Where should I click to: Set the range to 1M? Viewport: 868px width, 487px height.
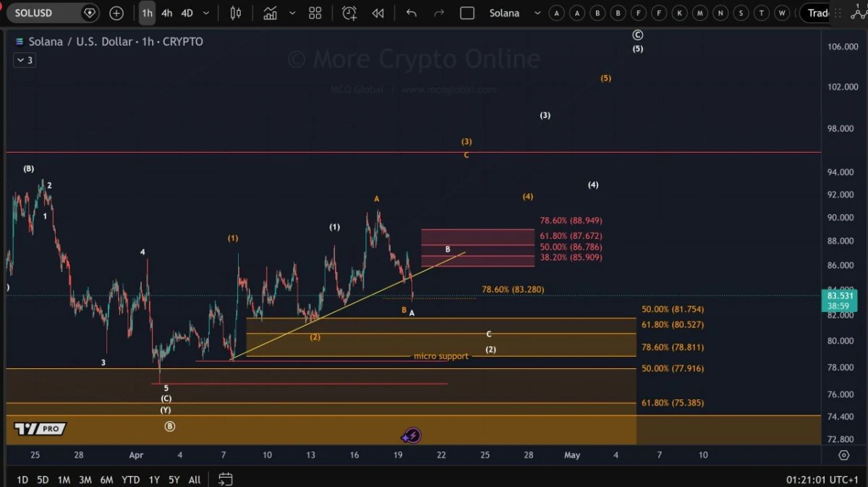(64, 479)
